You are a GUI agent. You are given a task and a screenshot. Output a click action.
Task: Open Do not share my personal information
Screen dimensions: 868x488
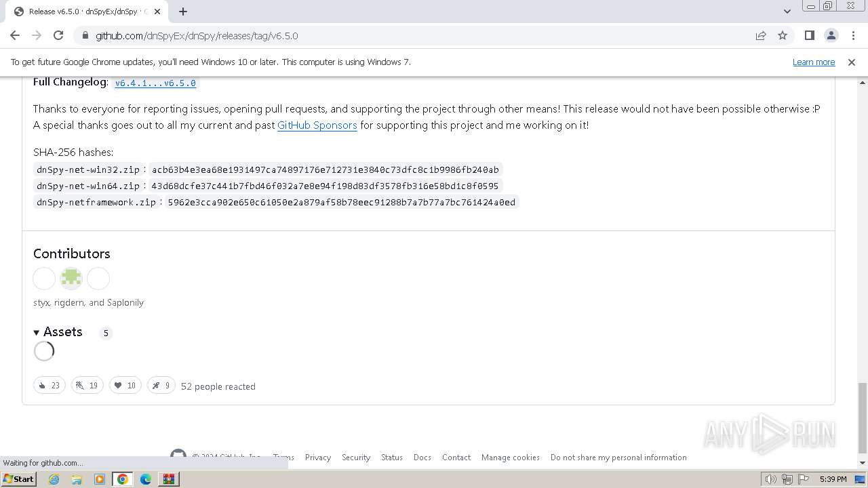(x=618, y=457)
